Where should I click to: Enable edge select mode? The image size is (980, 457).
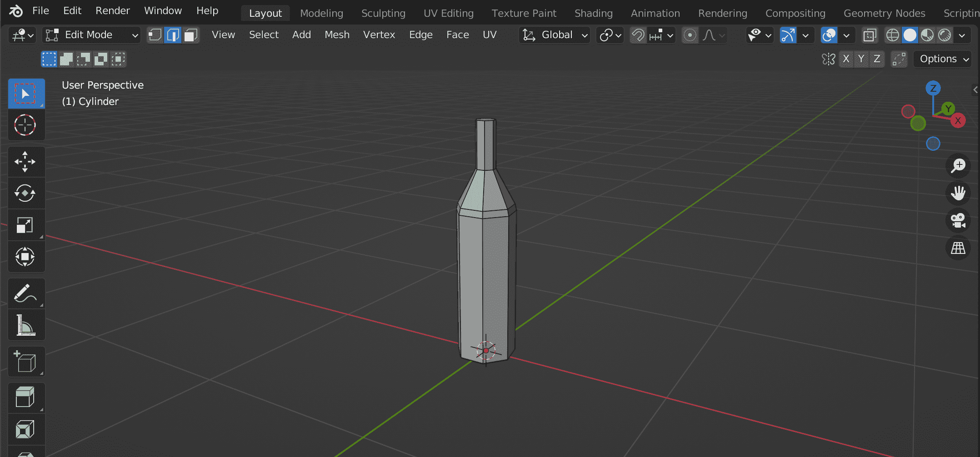pos(173,35)
